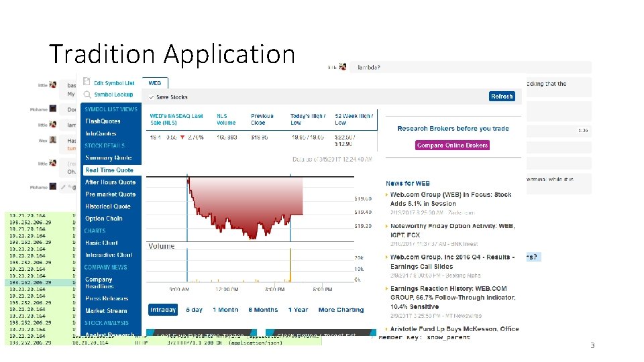Open InfoQuotes in sidebar

pos(101,133)
